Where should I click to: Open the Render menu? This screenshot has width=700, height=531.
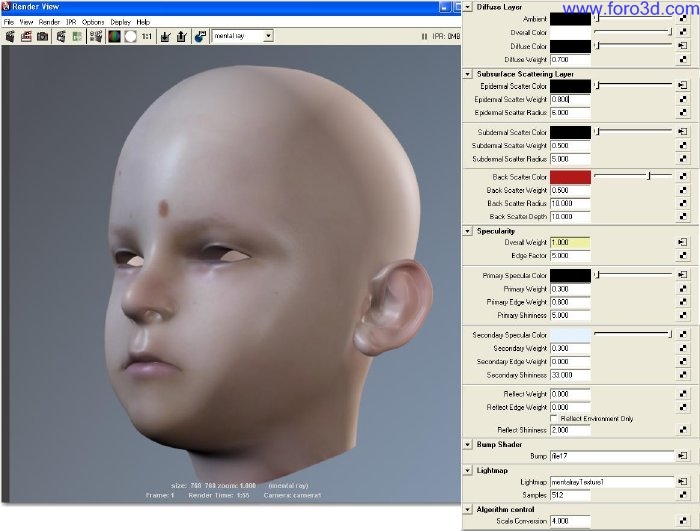(x=49, y=22)
